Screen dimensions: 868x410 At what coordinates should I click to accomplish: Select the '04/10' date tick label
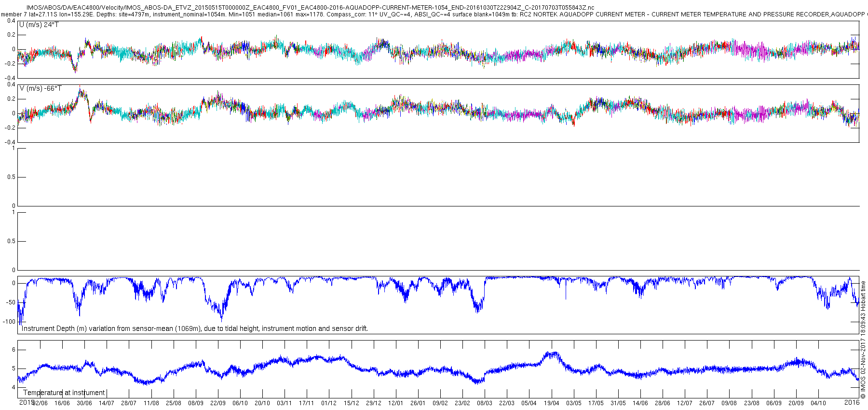(x=818, y=403)
